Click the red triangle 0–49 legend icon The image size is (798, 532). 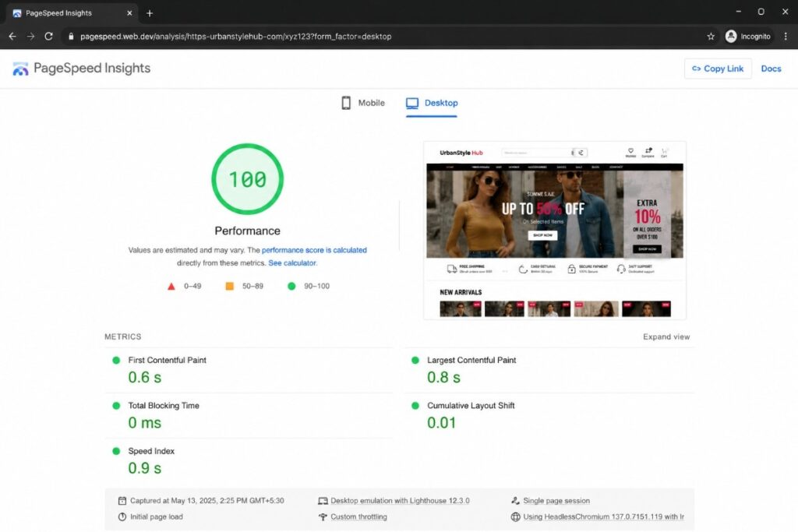pyautogui.click(x=171, y=287)
